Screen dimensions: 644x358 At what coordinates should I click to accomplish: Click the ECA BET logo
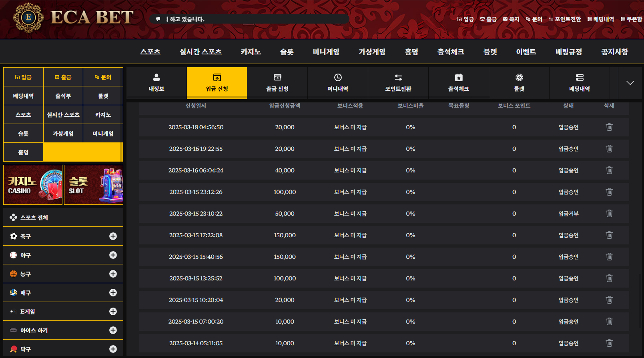[x=73, y=18]
